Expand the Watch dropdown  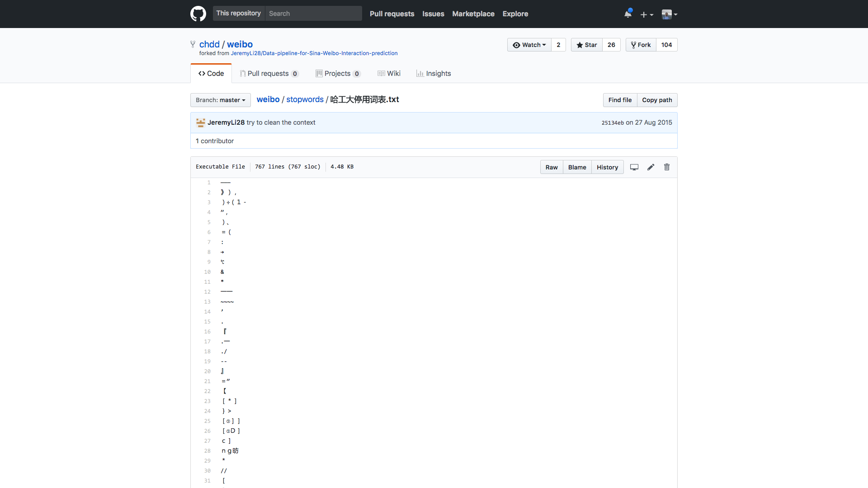(529, 45)
